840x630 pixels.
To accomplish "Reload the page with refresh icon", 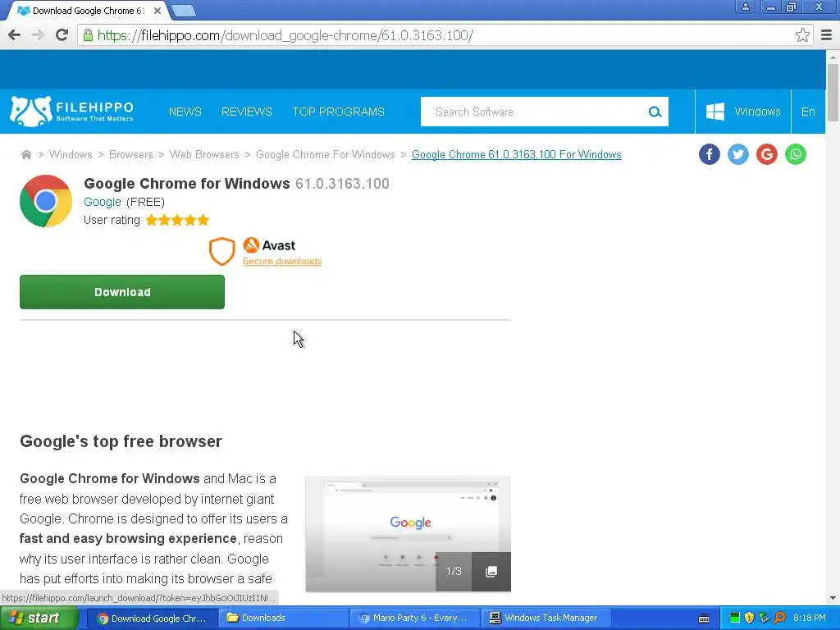I will point(62,35).
